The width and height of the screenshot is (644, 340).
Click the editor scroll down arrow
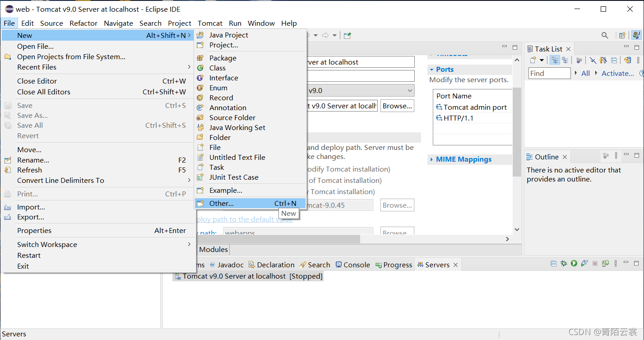point(517,229)
